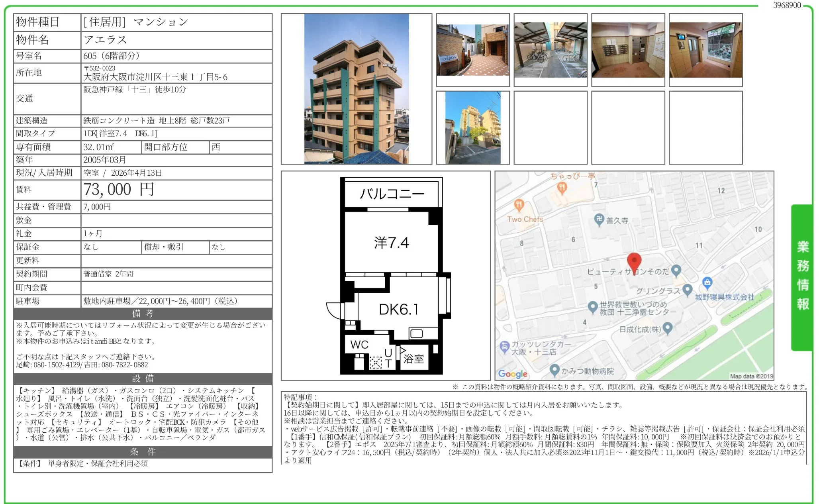The height and width of the screenshot is (504, 819).
Task: Click the ガッツレンタカー car rental icon
Action: (x=504, y=346)
